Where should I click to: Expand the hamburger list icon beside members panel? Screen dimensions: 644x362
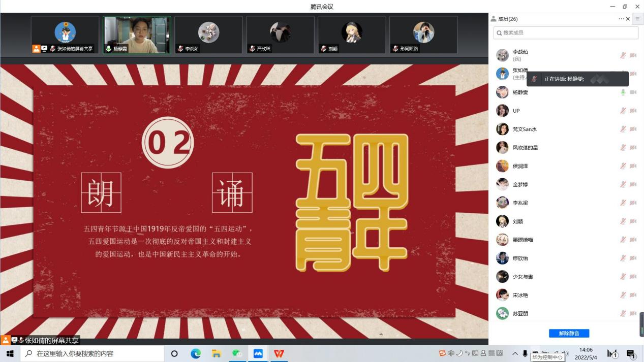pyautogui.click(x=638, y=19)
